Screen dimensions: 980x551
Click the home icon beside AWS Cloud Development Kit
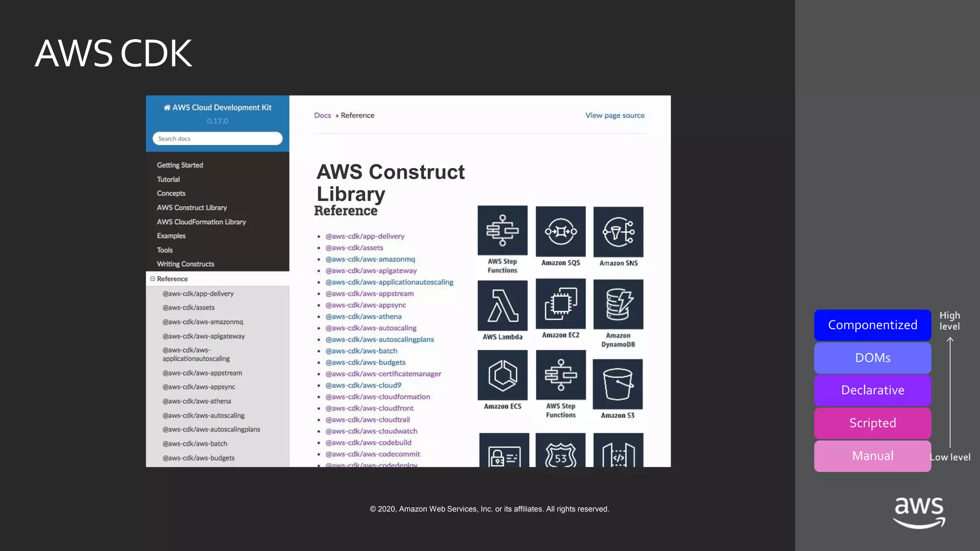(167, 108)
